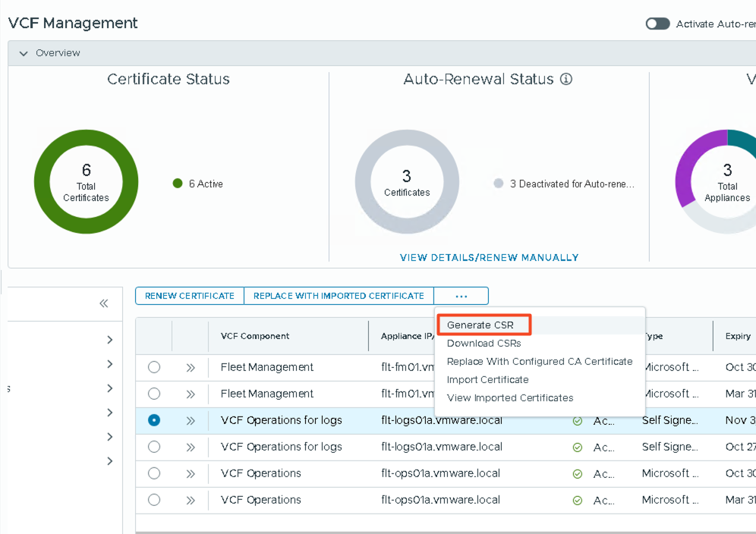This screenshot has height=534, width=756.
Task: Expand details for first Fleet Management row
Action: click(x=191, y=367)
